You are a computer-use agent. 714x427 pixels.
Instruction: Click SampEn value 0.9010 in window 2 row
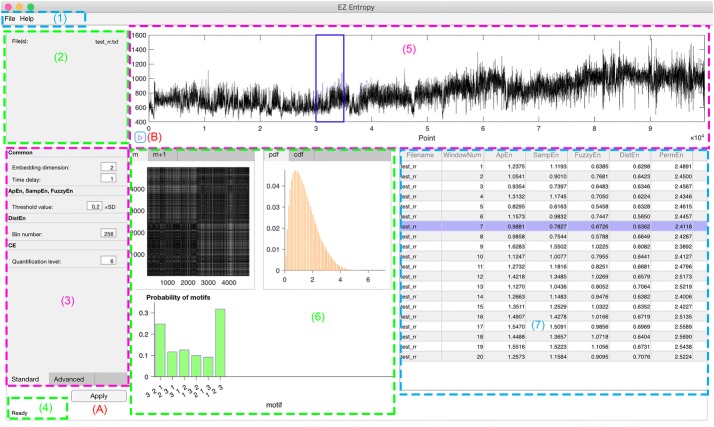click(546, 176)
